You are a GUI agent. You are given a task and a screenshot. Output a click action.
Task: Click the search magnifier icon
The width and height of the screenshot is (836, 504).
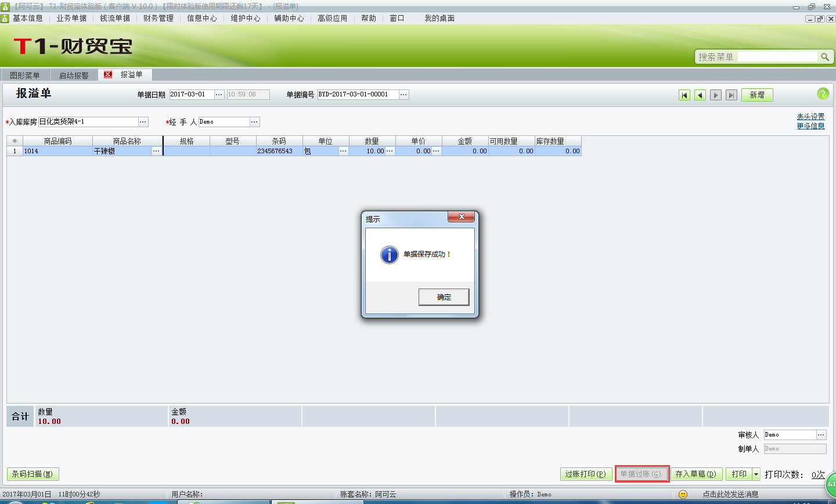coord(824,57)
